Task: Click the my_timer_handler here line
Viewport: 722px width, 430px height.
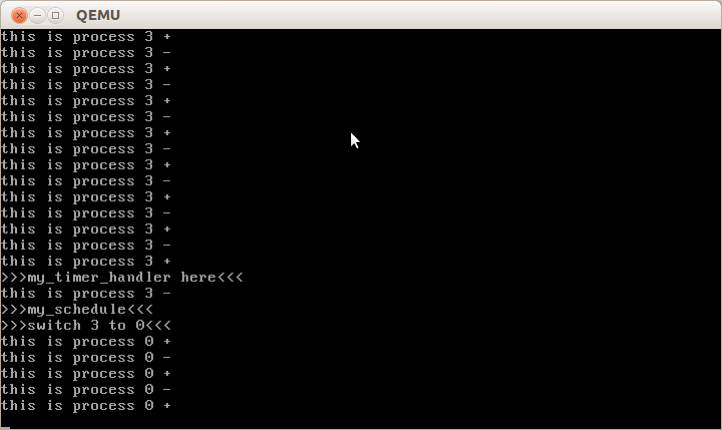Action: (x=122, y=278)
